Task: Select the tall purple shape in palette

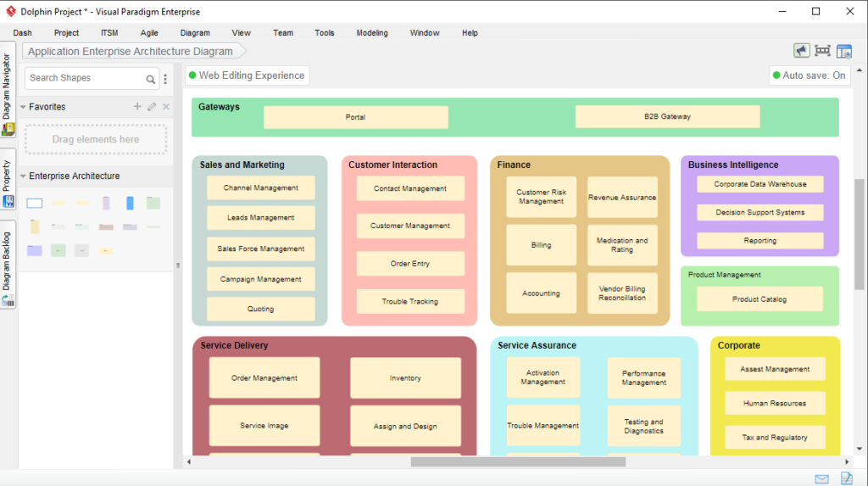Action: (106, 204)
